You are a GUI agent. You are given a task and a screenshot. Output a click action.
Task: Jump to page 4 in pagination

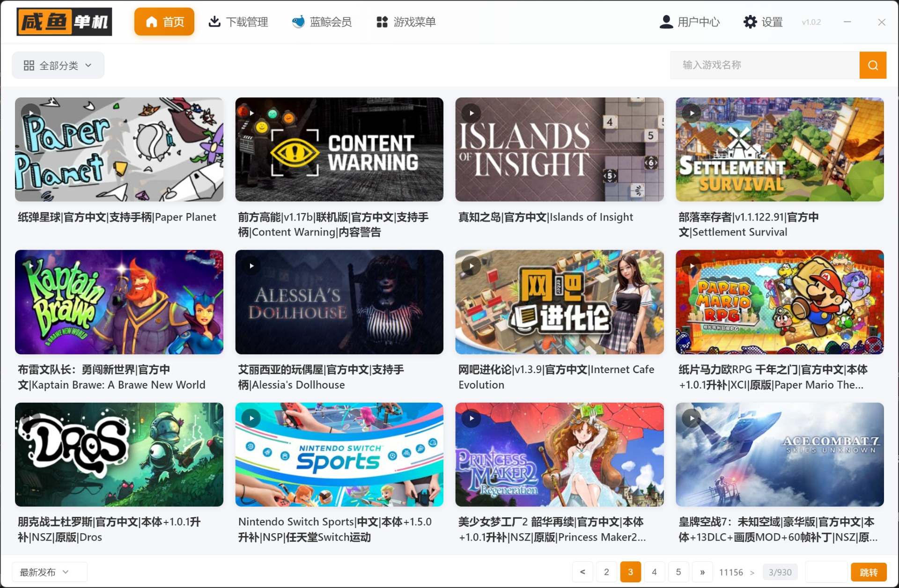(x=654, y=572)
